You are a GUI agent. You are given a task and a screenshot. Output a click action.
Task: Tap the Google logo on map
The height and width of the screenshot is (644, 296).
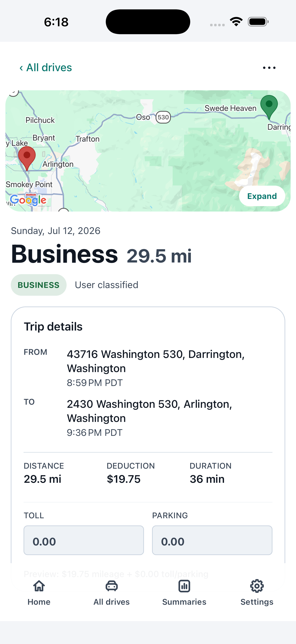[x=28, y=200]
